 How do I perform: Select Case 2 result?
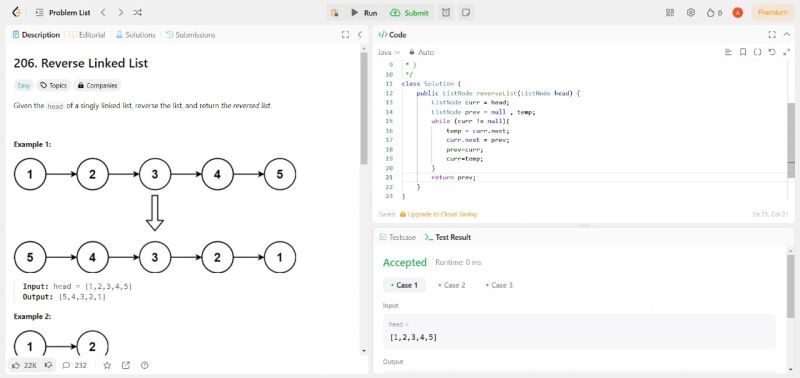[452, 285]
